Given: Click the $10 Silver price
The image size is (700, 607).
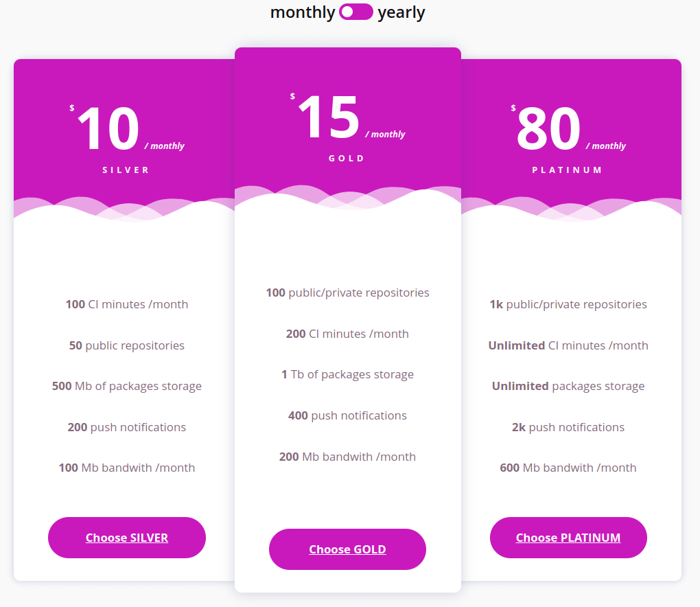Looking at the screenshot, I should coord(108,129).
